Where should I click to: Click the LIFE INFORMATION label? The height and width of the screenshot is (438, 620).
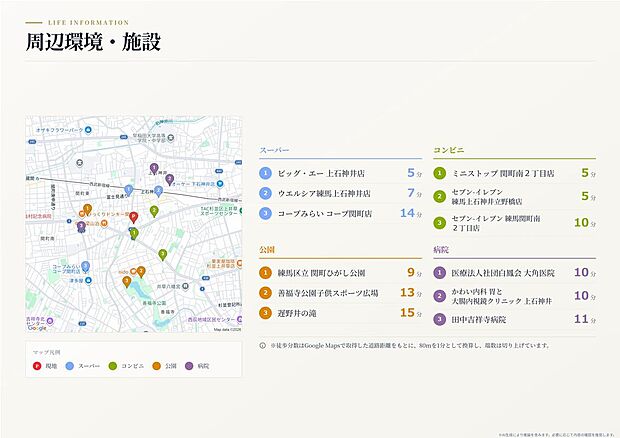click(x=89, y=23)
